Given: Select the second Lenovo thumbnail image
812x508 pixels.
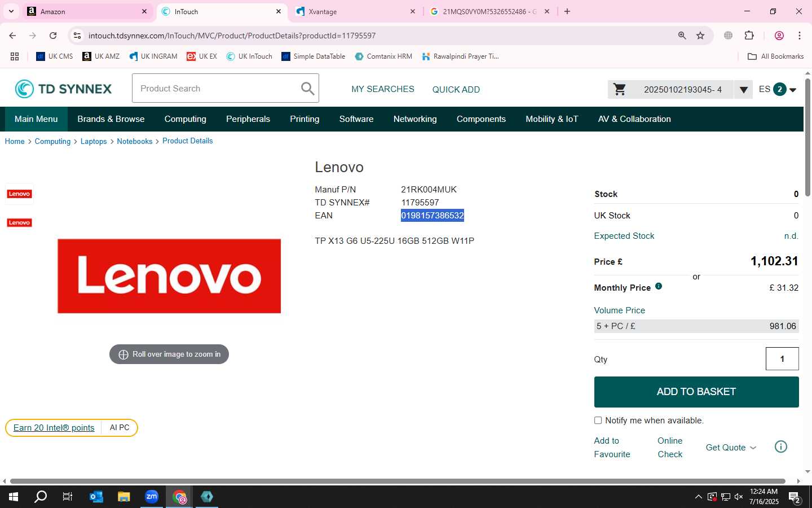Looking at the screenshot, I should click(x=19, y=222).
